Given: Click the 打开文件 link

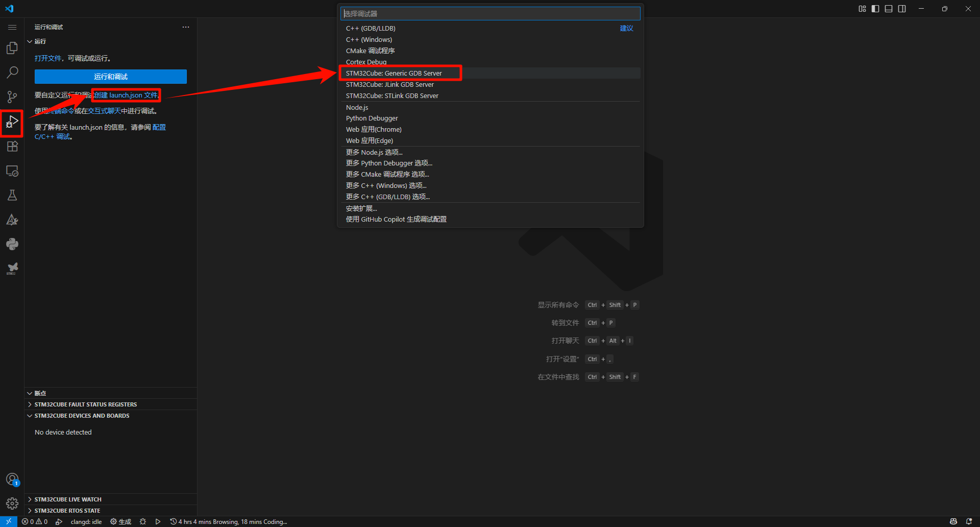Looking at the screenshot, I should coord(48,59).
